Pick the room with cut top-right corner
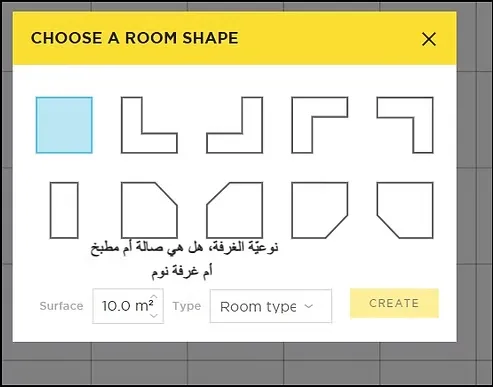Screen dimensions: 493x387 click(149, 210)
